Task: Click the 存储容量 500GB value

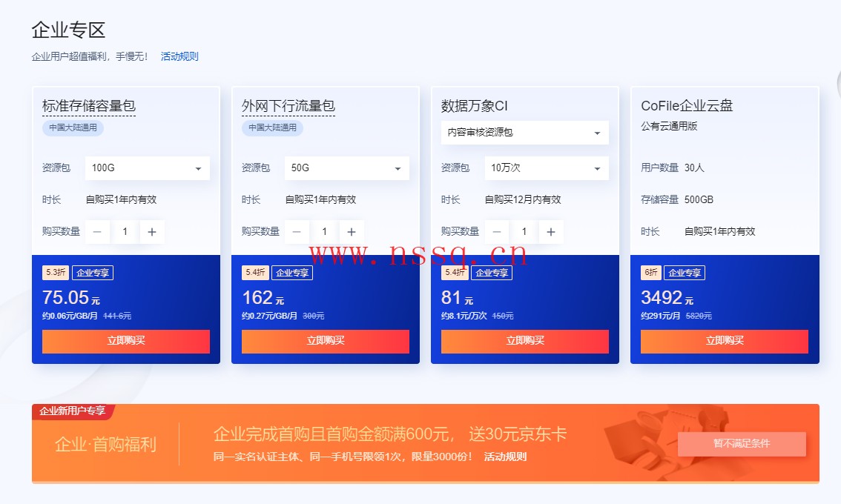Action: 699,199
